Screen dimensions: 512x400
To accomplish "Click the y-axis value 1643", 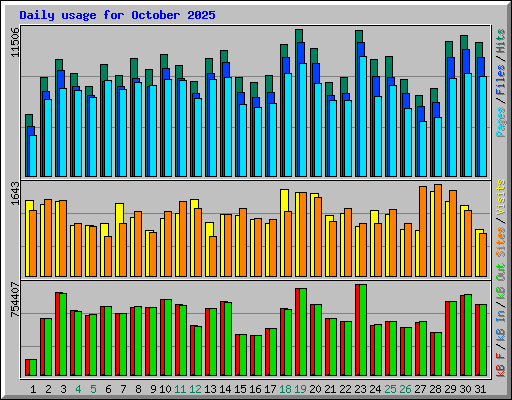I will (x=15, y=193).
